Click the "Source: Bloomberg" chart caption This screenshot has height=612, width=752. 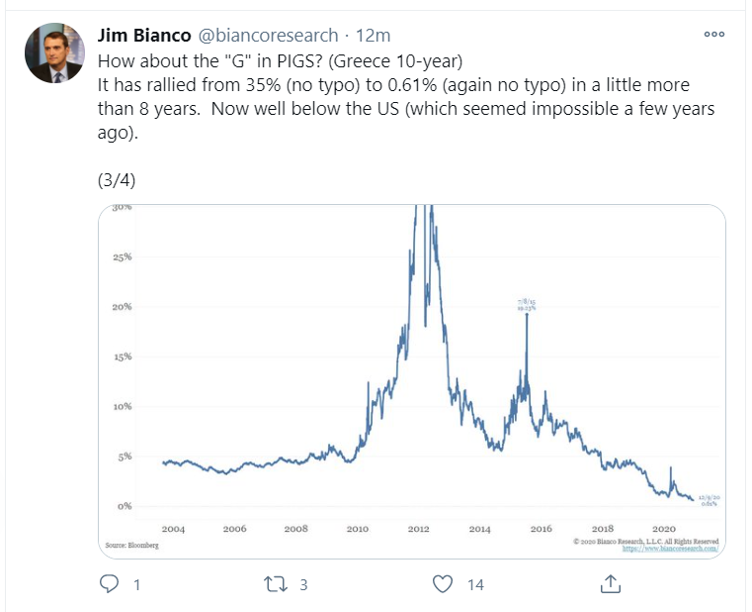point(132,546)
